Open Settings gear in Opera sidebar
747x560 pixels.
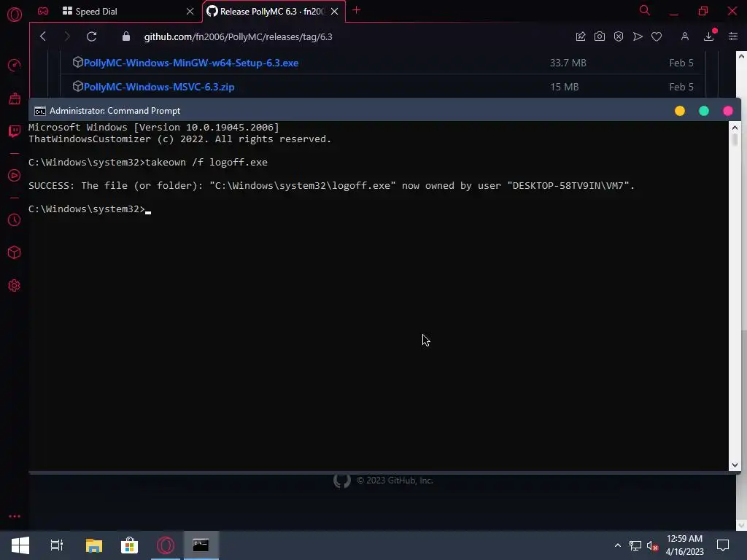(x=15, y=285)
